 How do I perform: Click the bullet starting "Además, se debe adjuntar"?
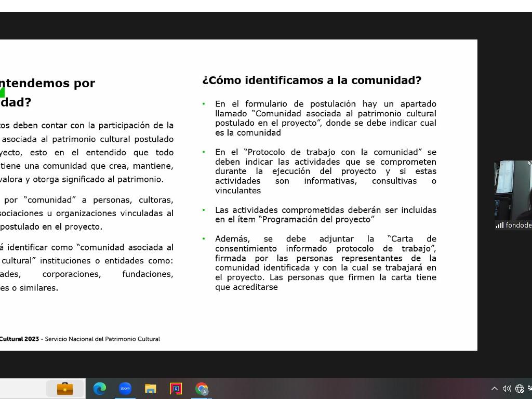coord(325,263)
